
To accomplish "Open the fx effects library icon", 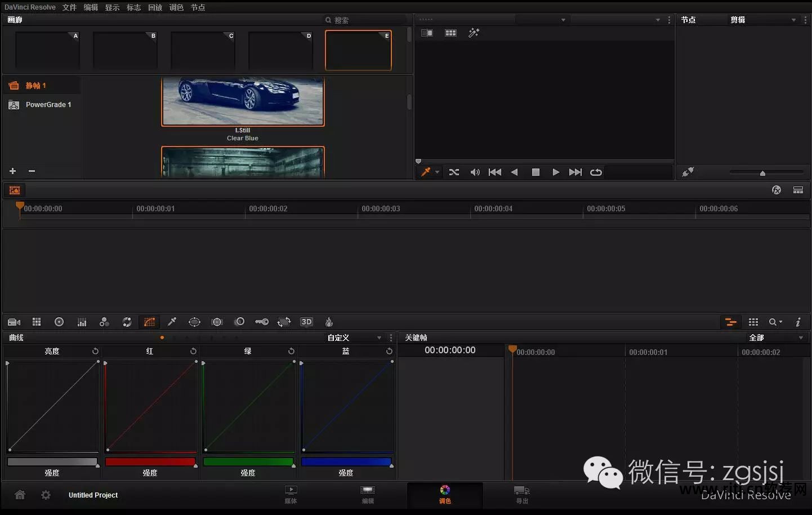I will 777,190.
